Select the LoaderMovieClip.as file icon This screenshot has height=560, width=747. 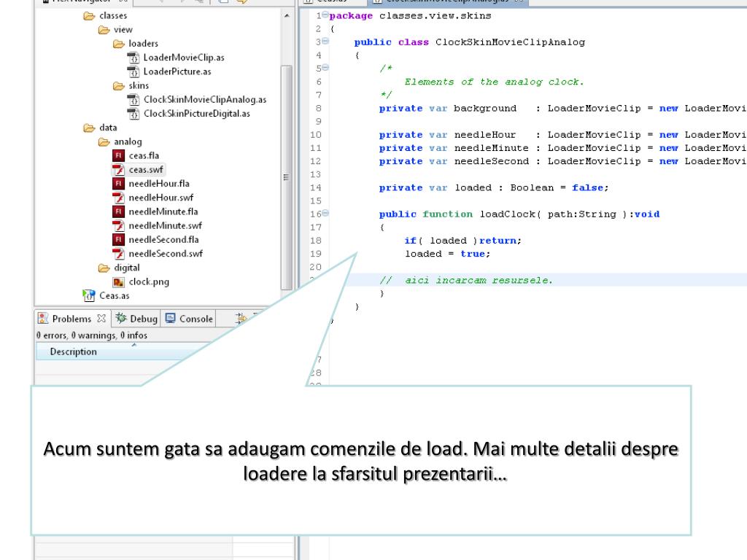[x=133, y=58]
